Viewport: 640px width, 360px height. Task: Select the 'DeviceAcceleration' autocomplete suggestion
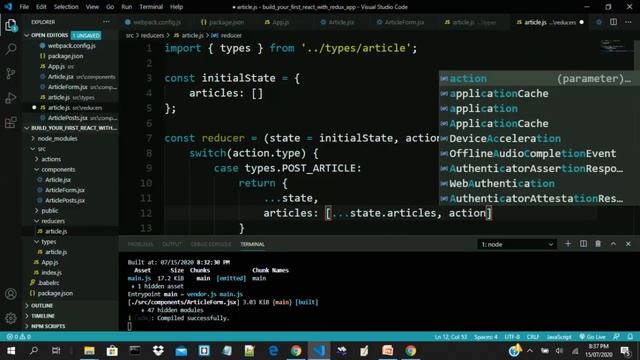click(538, 138)
